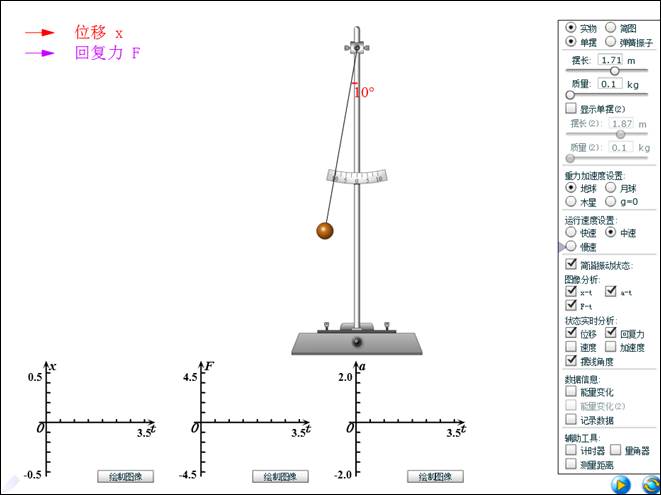Enable the 量角器 protractor tool
This screenshot has height=495, width=661.
click(x=615, y=451)
